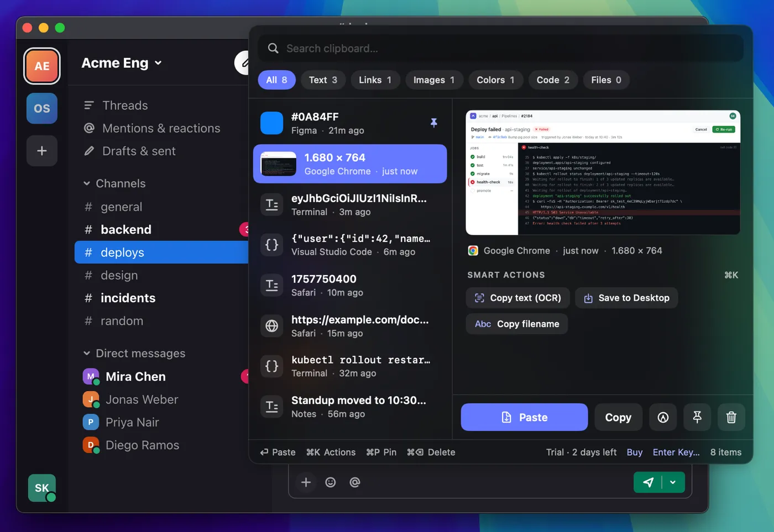The height and width of the screenshot is (532, 774).
Task: Click Priya Nair's avatar in direct messages
Action: pos(91,422)
